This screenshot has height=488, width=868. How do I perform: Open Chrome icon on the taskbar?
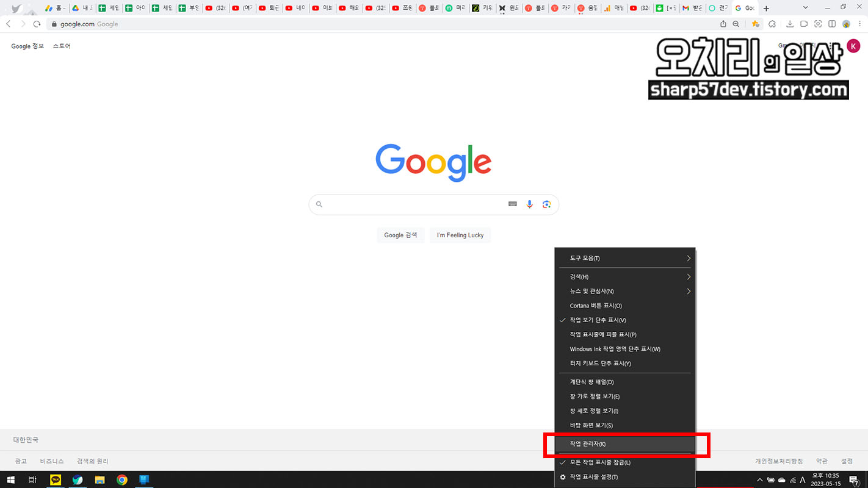122,480
